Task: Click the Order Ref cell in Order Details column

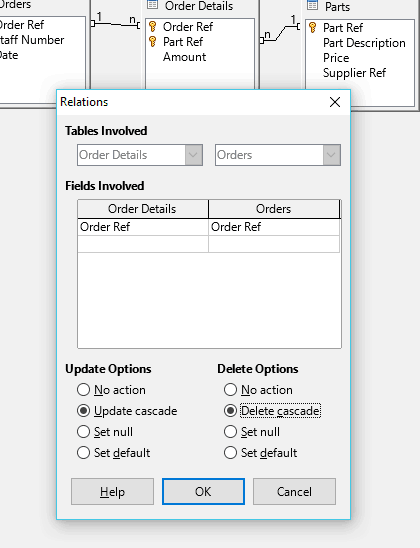Action: 143,227
